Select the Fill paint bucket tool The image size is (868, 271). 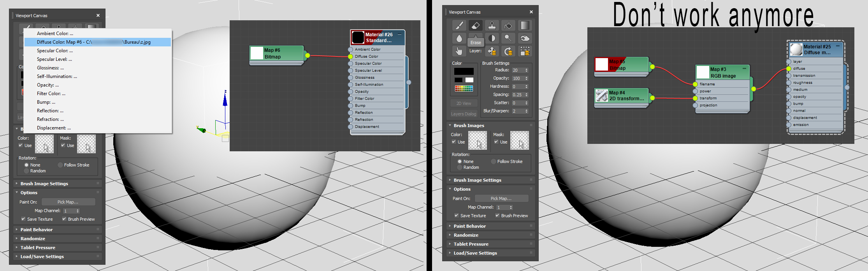coord(508,25)
